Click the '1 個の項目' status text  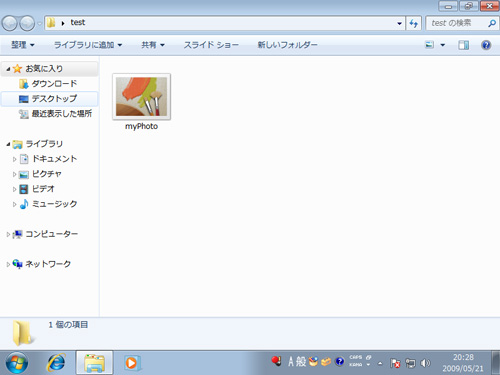pos(68,325)
